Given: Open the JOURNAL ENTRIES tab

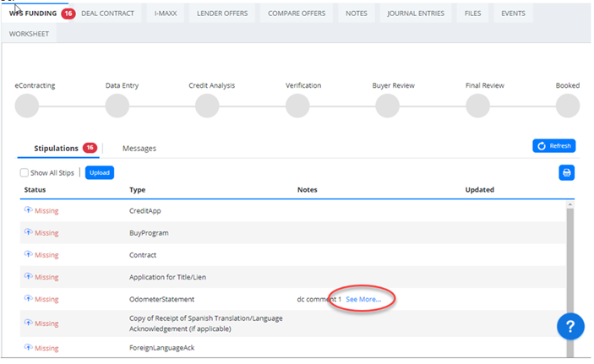Looking at the screenshot, I should (416, 14).
